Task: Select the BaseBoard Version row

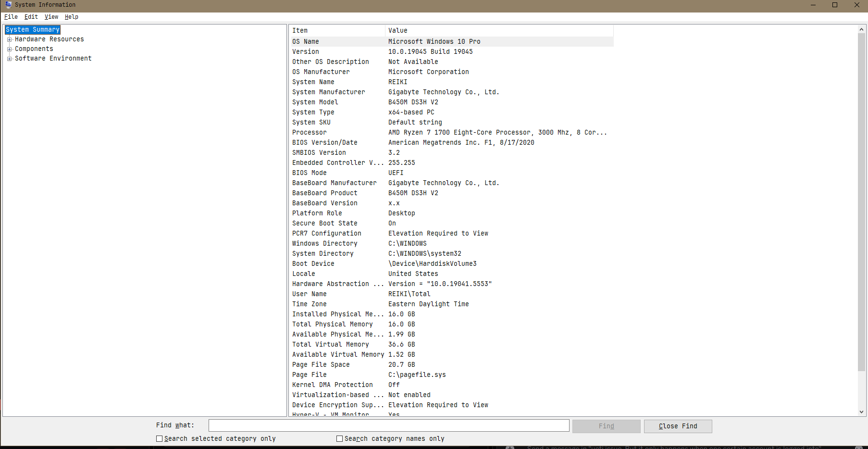Action: [451, 203]
